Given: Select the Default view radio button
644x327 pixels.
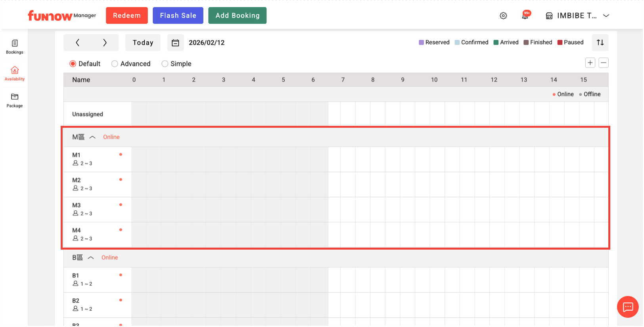Looking at the screenshot, I should 73,64.
